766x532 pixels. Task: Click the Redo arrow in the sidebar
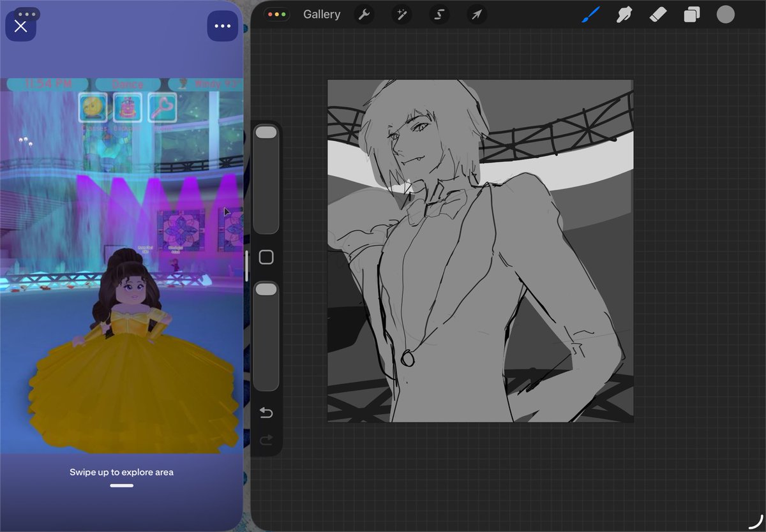266,440
